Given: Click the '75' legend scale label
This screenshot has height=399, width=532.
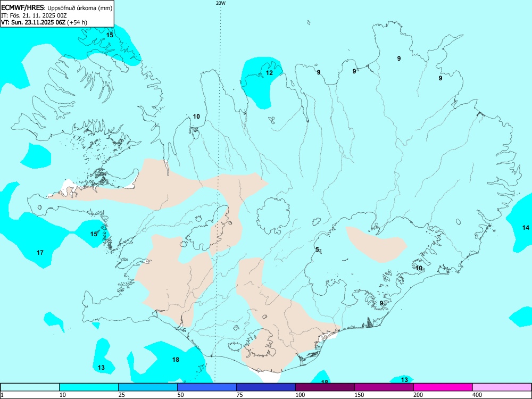Looking at the screenshot, I should 240,395.
